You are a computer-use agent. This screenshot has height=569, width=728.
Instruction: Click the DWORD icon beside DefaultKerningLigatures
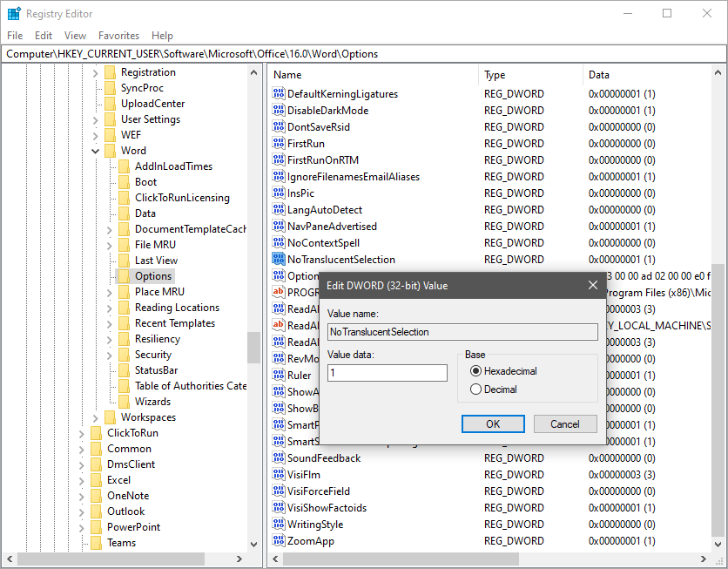tap(279, 94)
